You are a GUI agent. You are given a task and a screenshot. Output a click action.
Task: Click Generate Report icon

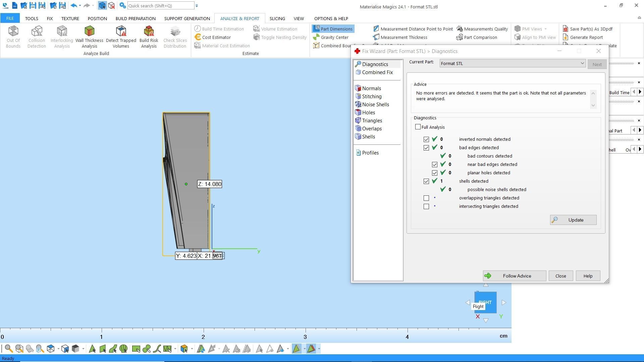click(x=566, y=37)
